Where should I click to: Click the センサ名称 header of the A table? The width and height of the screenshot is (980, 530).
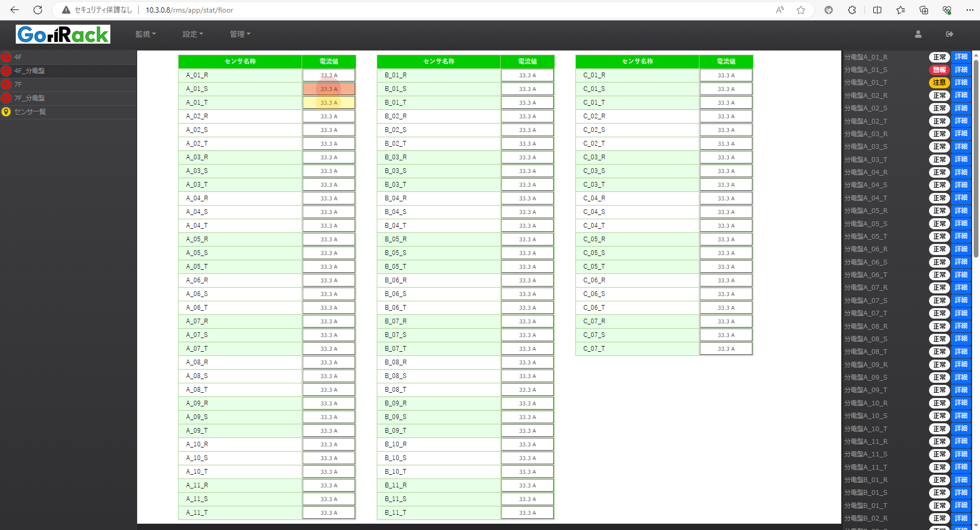[240, 62]
